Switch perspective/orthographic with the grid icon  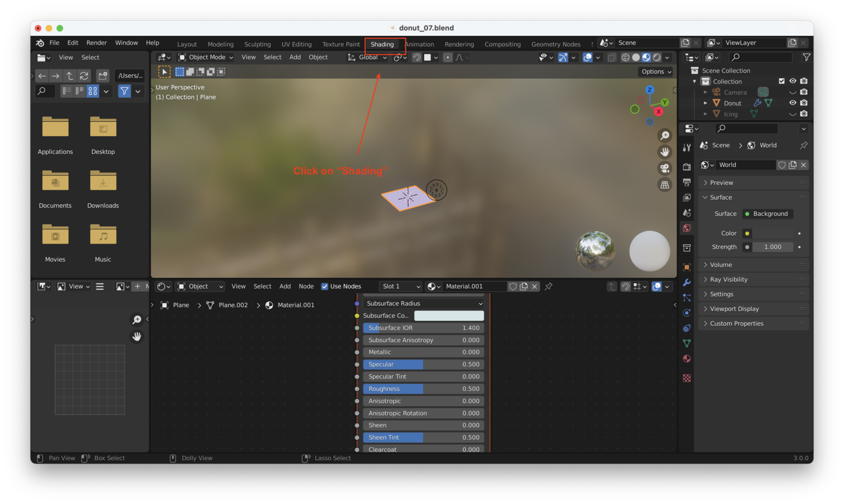(x=665, y=185)
